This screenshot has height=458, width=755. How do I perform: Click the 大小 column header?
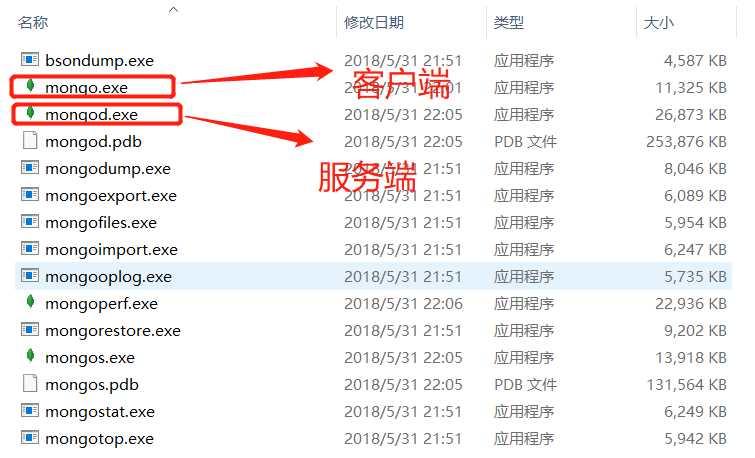click(658, 23)
